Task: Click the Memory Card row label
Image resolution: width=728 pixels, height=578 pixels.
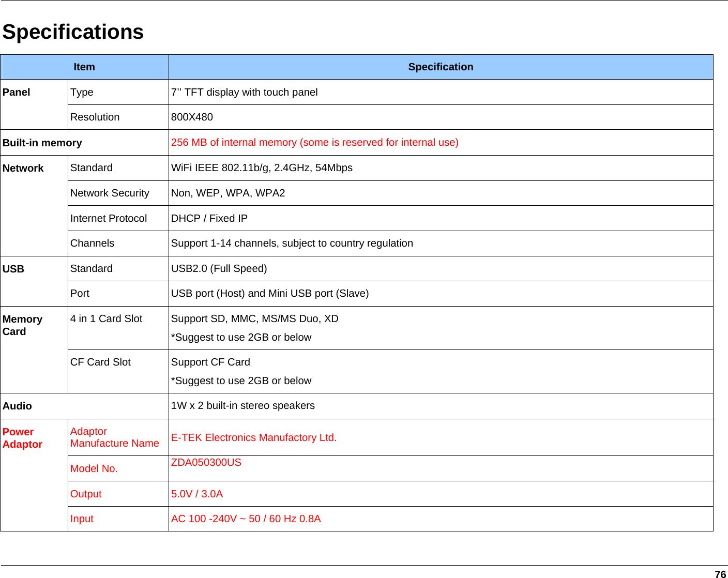Action: point(22,325)
